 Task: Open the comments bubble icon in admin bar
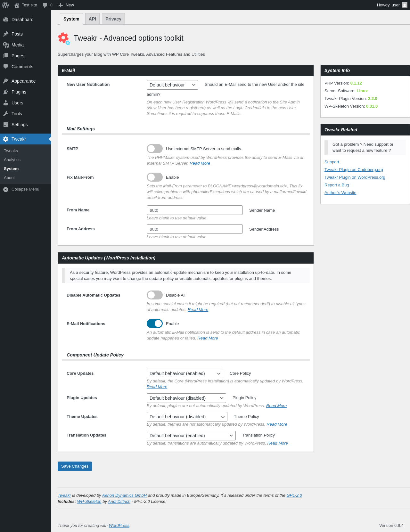pos(45,5)
